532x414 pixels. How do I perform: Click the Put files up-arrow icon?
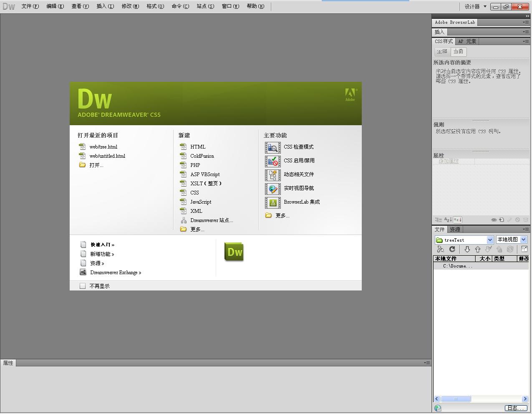[478, 249]
